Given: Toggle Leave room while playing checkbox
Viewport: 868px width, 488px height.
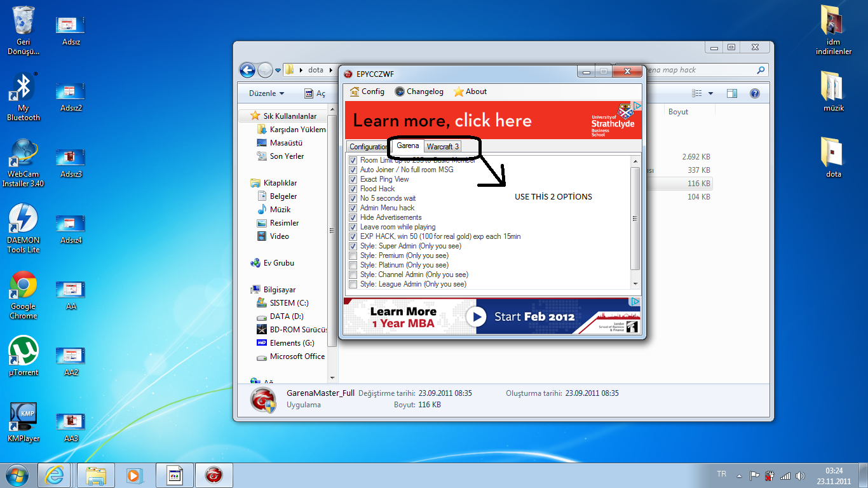Looking at the screenshot, I should point(353,227).
